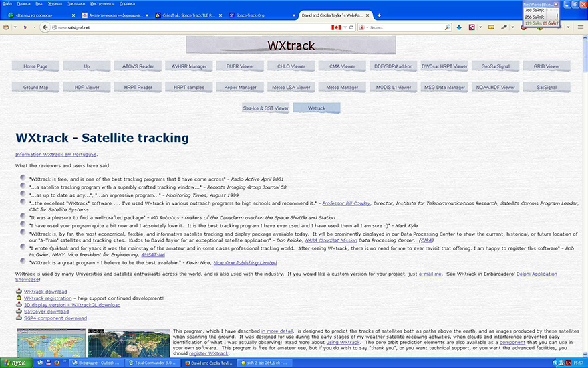The height and width of the screenshot is (368, 588).
Task: Click the Ground Map button
Action: 35,87
